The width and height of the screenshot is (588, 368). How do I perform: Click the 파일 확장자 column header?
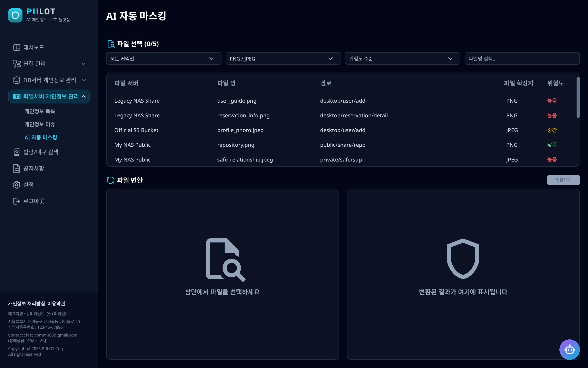click(519, 83)
